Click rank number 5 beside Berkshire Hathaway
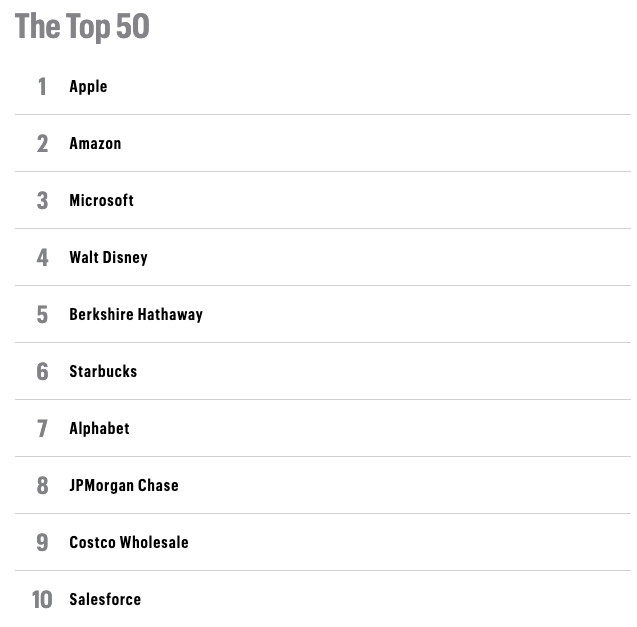Screen dimensions: 637x627 pos(42,315)
